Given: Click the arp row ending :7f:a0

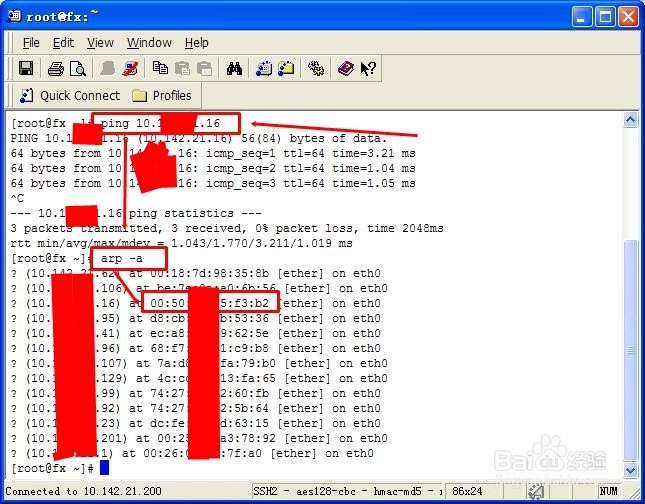Looking at the screenshot, I should (x=192, y=453).
